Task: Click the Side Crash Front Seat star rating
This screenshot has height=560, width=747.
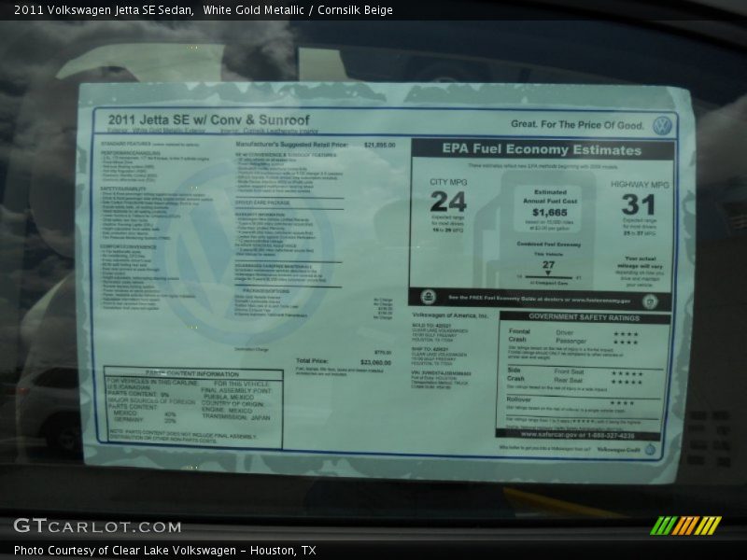Action: (627, 374)
